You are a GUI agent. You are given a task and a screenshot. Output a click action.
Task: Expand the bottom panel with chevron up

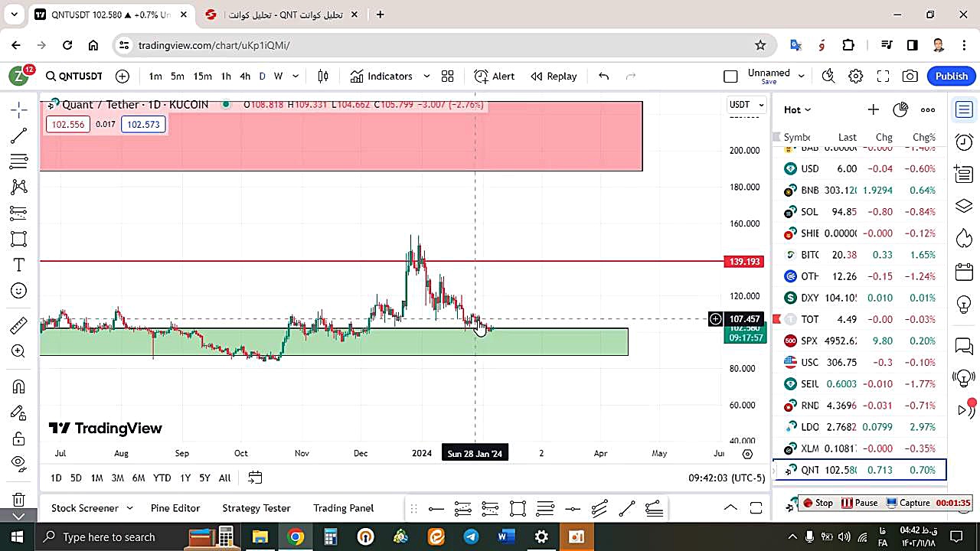(730, 507)
